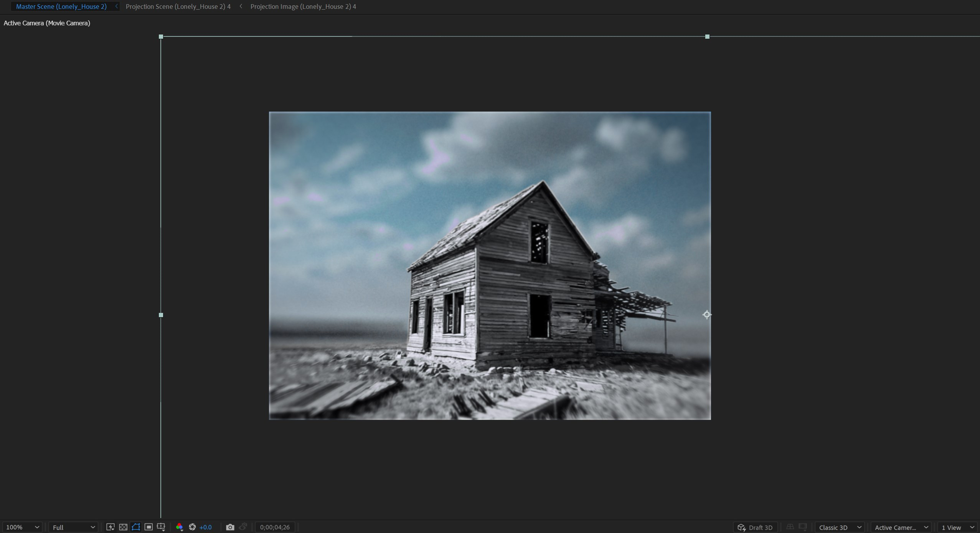Image resolution: width=980 pixels, height=533 pixels.
Task: Click the left-middle layer bounding handle
Action: click(161, 315)
